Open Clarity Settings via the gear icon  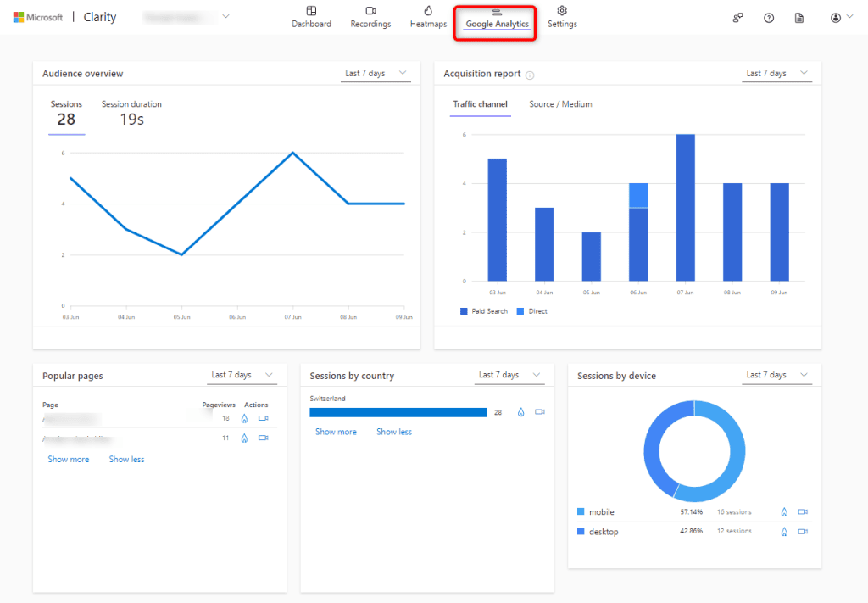click(x=560, y=17)
